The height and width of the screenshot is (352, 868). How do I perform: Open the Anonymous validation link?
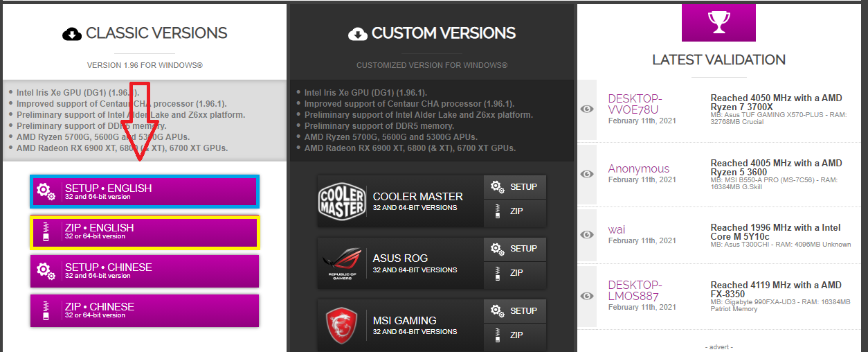click(x=639, y=168)
